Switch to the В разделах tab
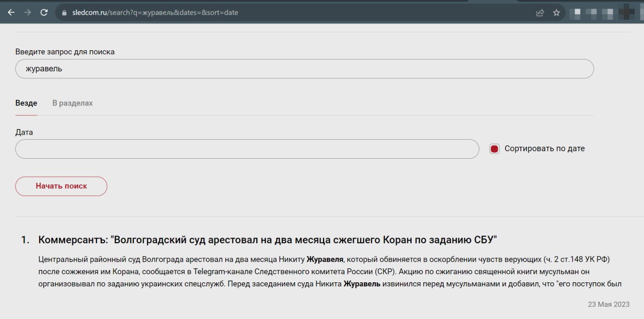Screen dimensions: 644x319 (x=72, y=103)
